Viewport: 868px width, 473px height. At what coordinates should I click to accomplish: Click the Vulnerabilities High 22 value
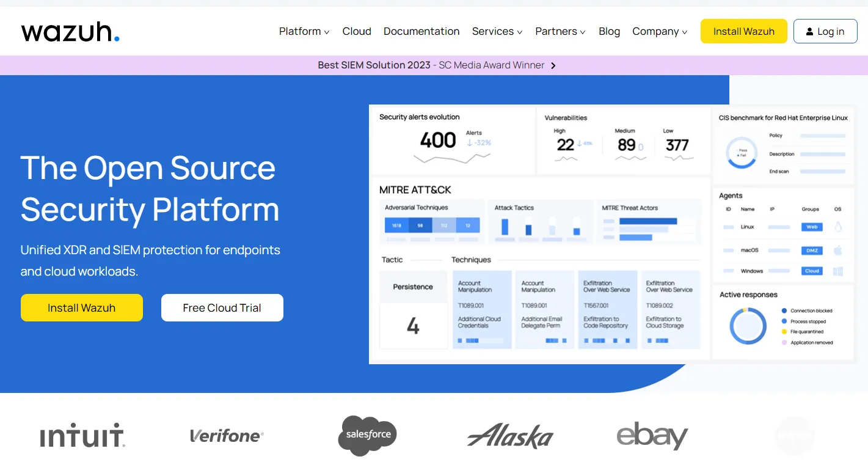click(x=565, y=145)
